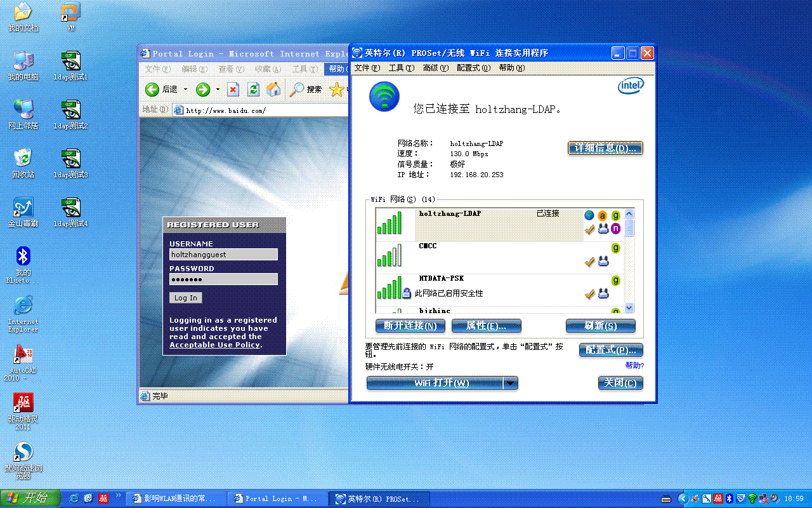812x508 pixels.
Task: Open the 帮助 menu in WiFi utility
Action: pos(511,68)
